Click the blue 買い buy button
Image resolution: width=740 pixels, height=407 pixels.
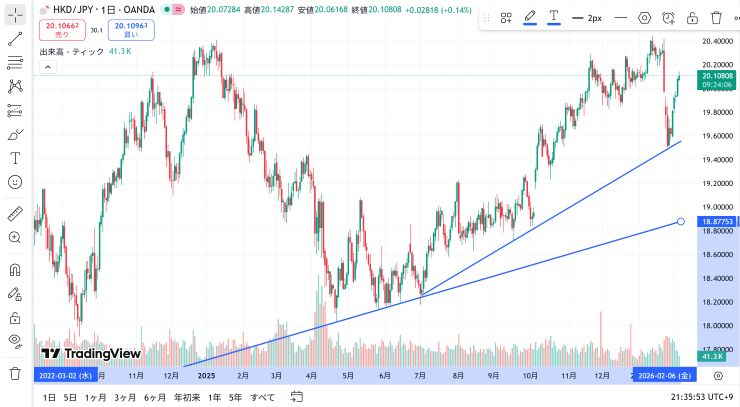point(130,30)
